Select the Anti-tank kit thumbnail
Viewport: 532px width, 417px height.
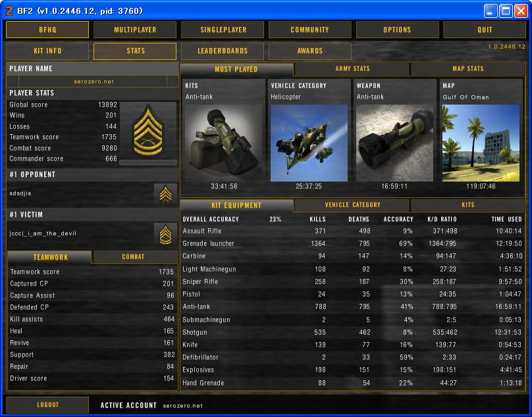(224, 143)
